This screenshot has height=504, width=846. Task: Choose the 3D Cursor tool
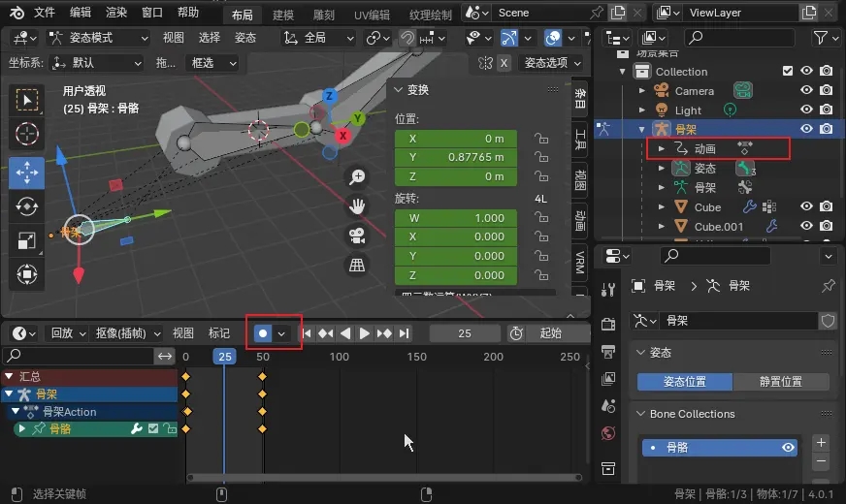27,134
